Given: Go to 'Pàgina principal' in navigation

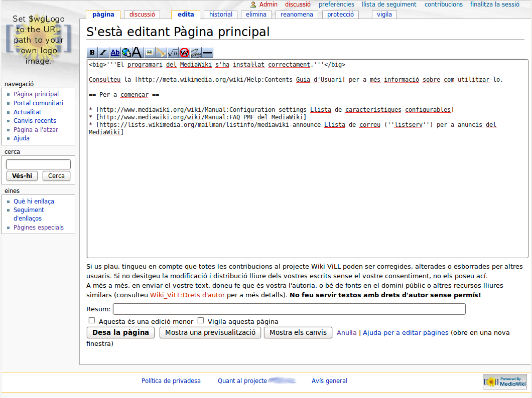Looking at the screenshot, I should (x=36, y=94).
